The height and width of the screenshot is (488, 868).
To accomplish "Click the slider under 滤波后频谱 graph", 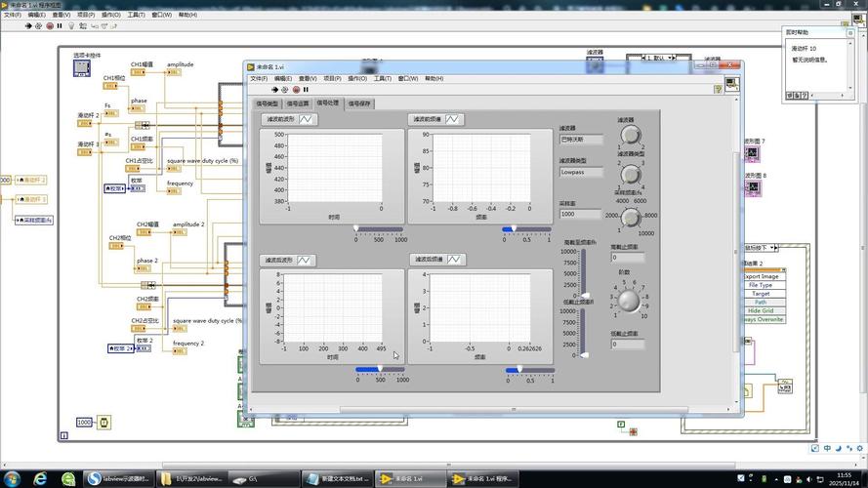I will [530, 370].
